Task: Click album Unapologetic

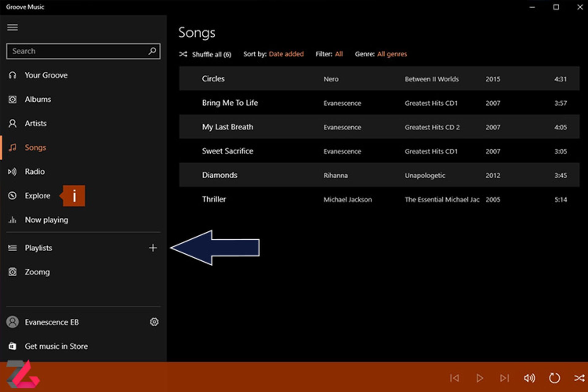Action: (425, 175)
